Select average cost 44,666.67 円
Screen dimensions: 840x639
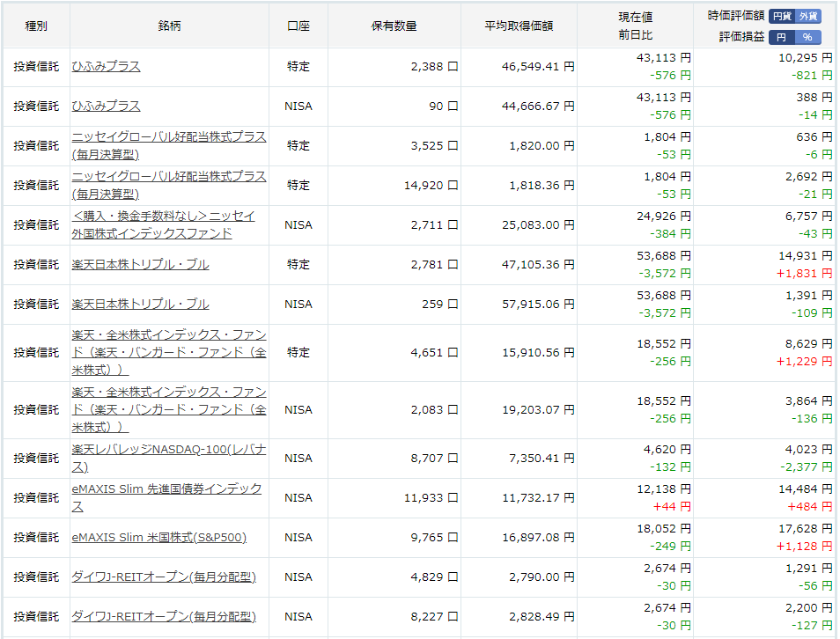tap(538, 106)
